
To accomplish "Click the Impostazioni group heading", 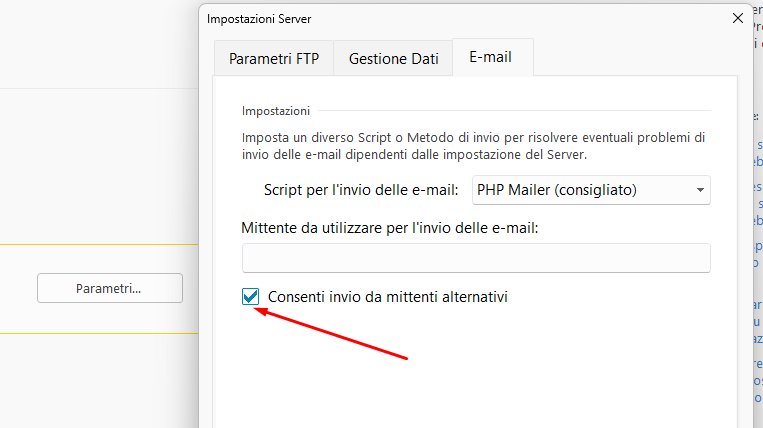I will [x=276, y=110].
